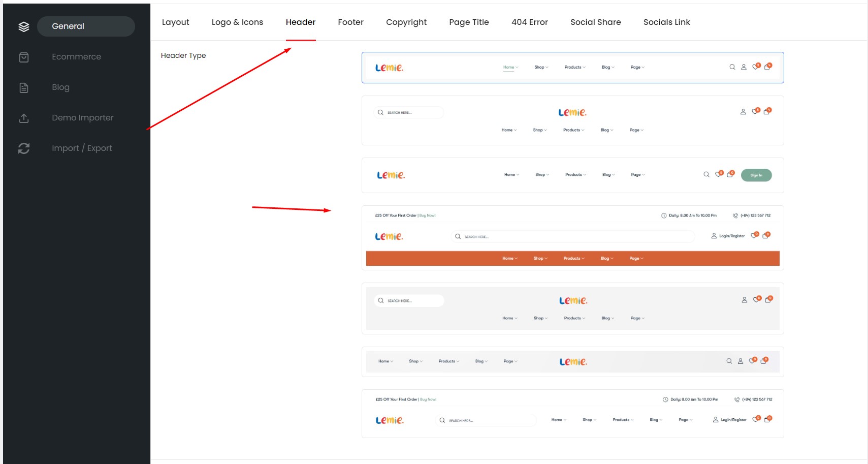The image size is (868, 464).
Task: Click the Ecommerce shopping bag icon
Action: coord(24,57)
